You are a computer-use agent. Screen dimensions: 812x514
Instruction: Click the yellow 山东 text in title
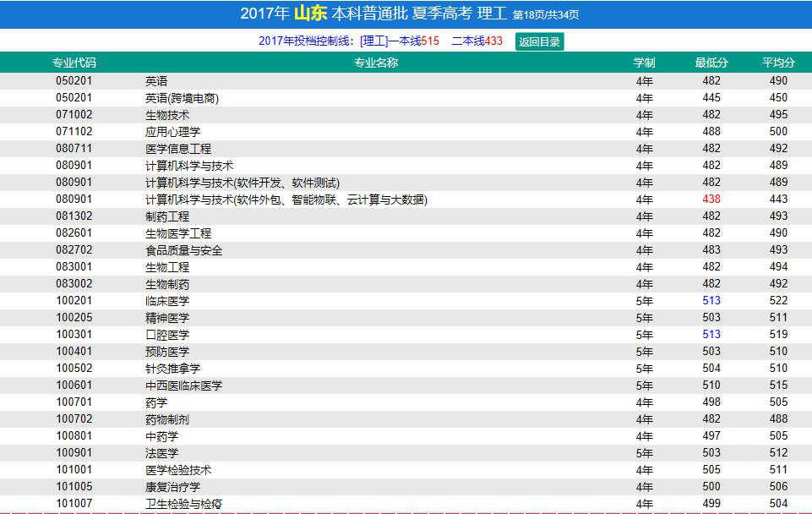310,14
